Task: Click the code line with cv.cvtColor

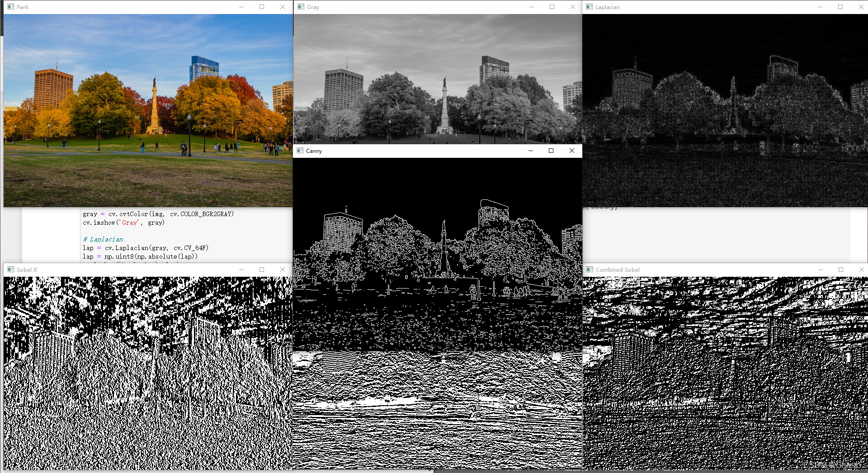Action: point(158,214)
